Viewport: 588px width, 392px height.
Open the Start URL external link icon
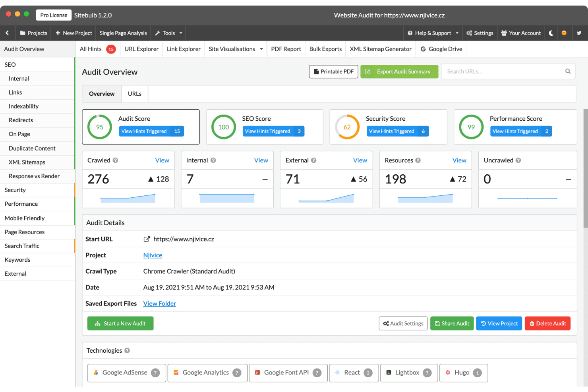(x=147, y=239)
